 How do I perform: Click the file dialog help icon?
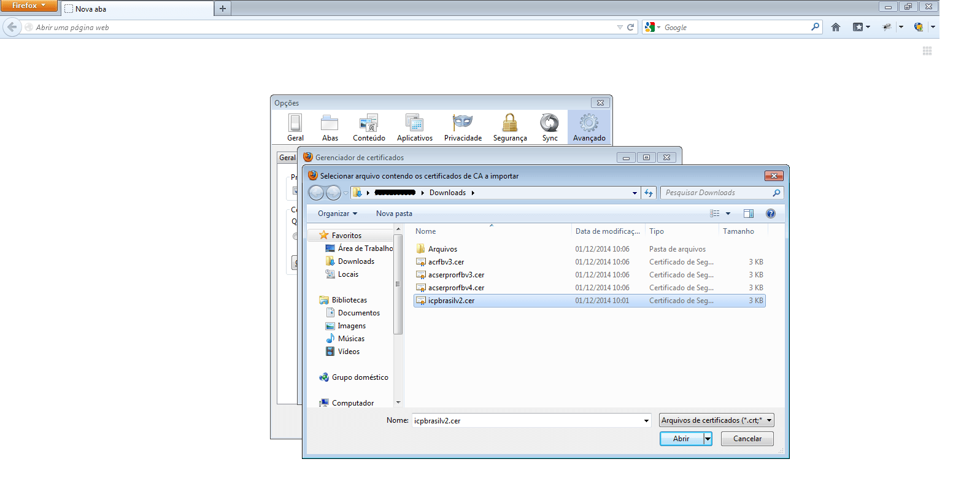point(771,214)
